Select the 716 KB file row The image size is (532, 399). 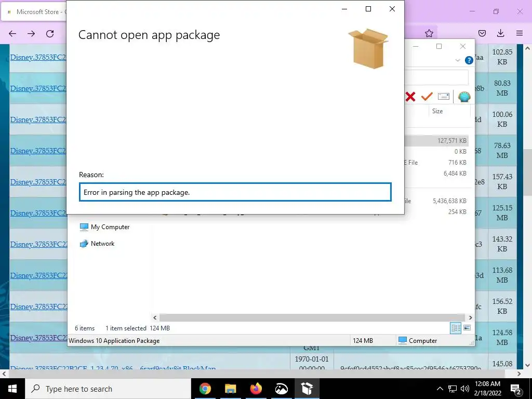coord(436,163)
